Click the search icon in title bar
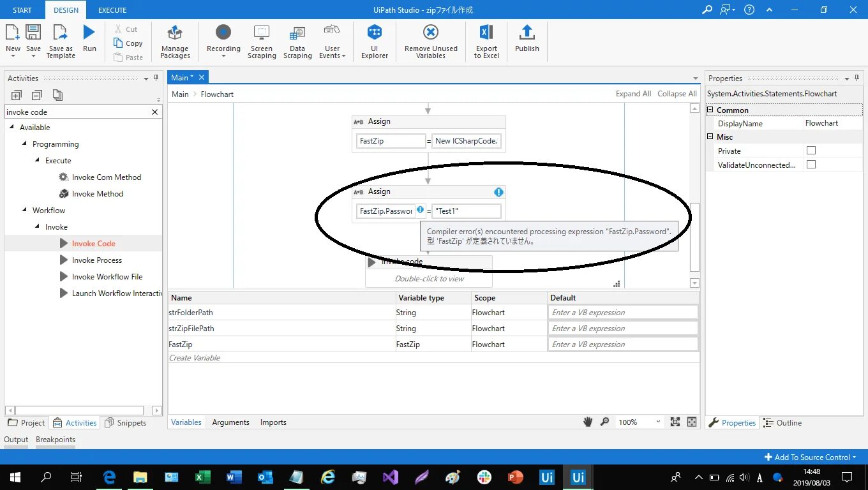Image resolution: width=868 pixels, height=490 pixels. tap(707, 10)
